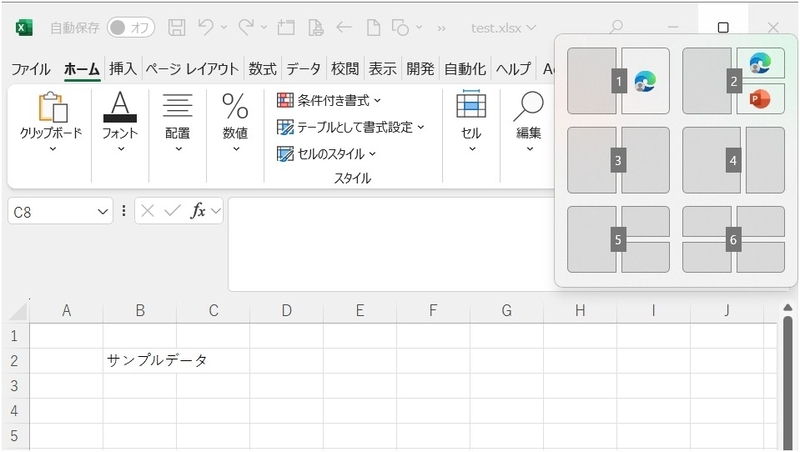800x452 pixels.
Task: Click the Select All corner triangle
Action: click(x=18, y=311)
